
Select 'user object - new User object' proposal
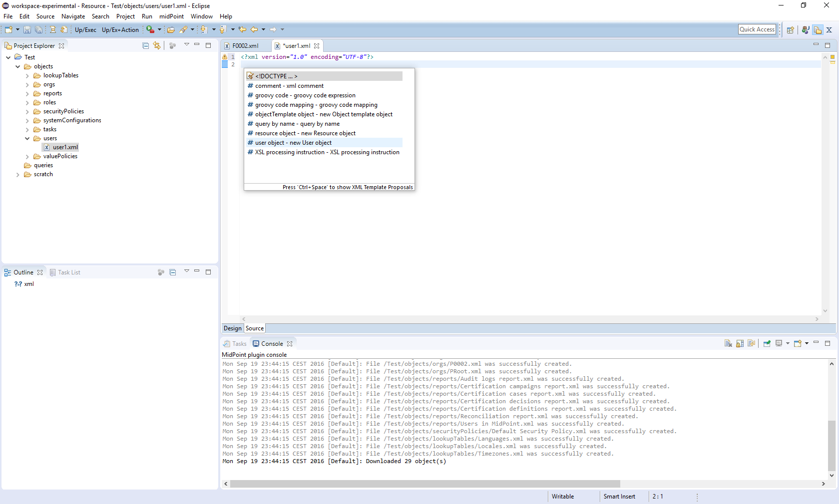pyautogui.click(x=293, y=143)
